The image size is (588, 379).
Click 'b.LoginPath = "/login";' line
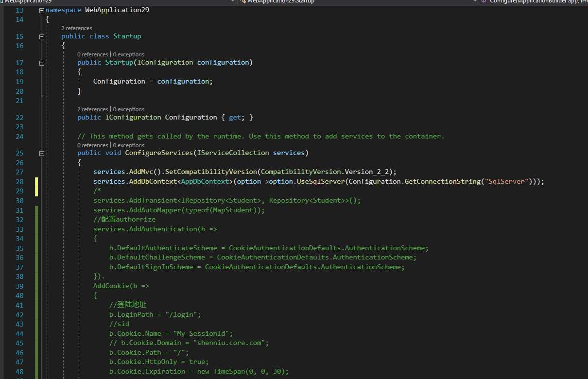click(155, 315)
